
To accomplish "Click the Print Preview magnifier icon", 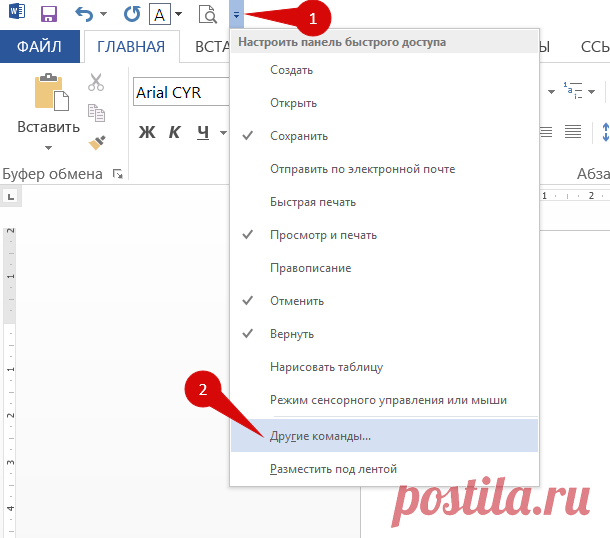I will click(208, 15).
